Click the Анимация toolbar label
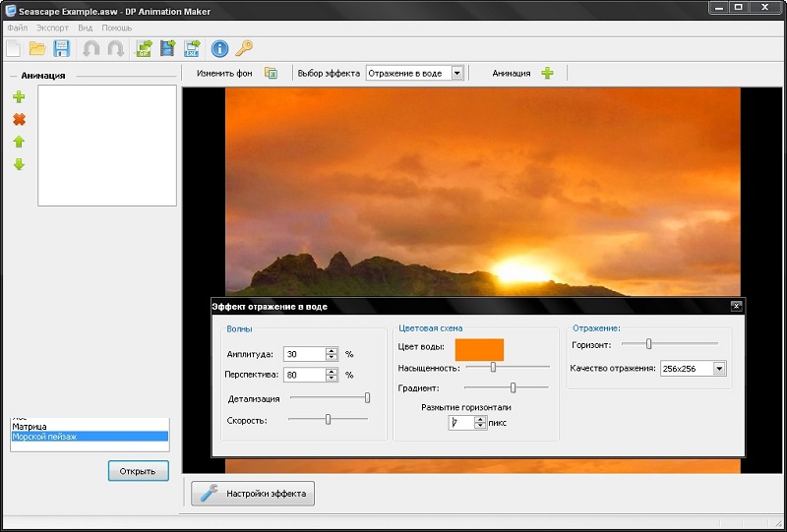The image size is (787, 532). 511,74
